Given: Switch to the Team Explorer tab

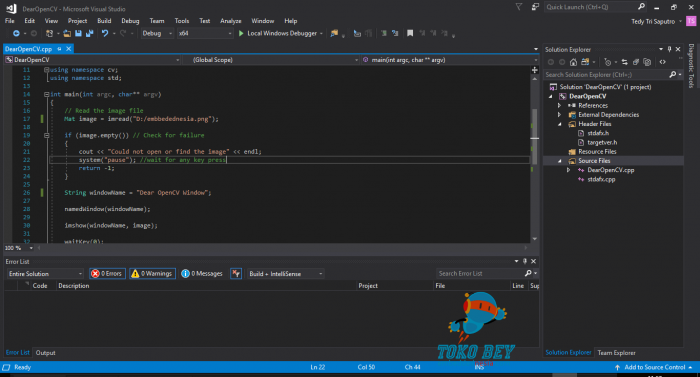Looking at the screenshot, I should tap(617, 353).
